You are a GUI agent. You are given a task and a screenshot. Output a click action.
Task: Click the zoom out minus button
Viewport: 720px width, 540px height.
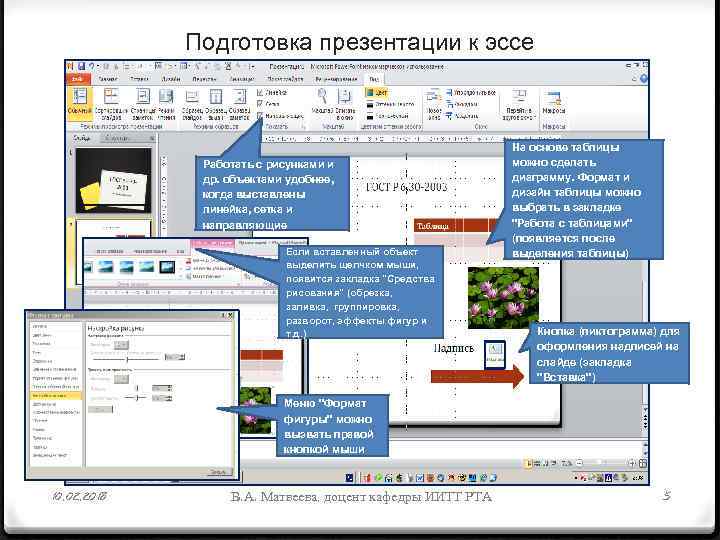pyautogui.click(x=579, y=464)
